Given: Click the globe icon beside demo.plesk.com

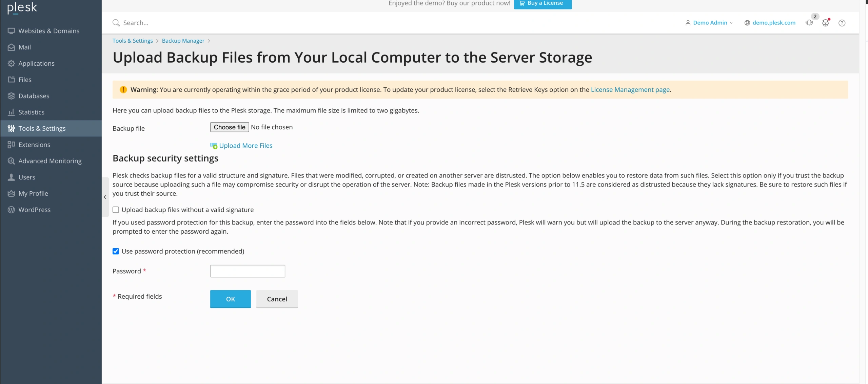Looking at the screenshot, I should point(747,23).
